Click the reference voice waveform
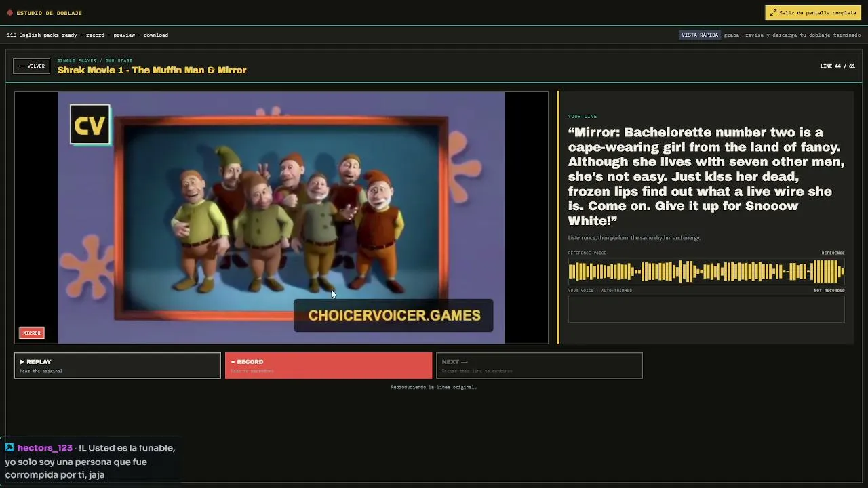The image size is (868, 488). 706,272
